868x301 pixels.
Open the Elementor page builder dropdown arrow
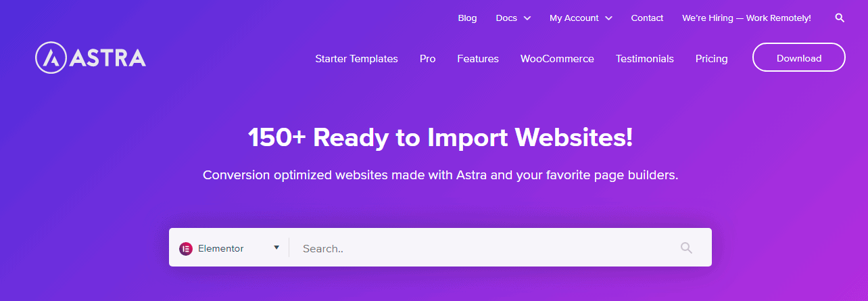pos(276,248)
